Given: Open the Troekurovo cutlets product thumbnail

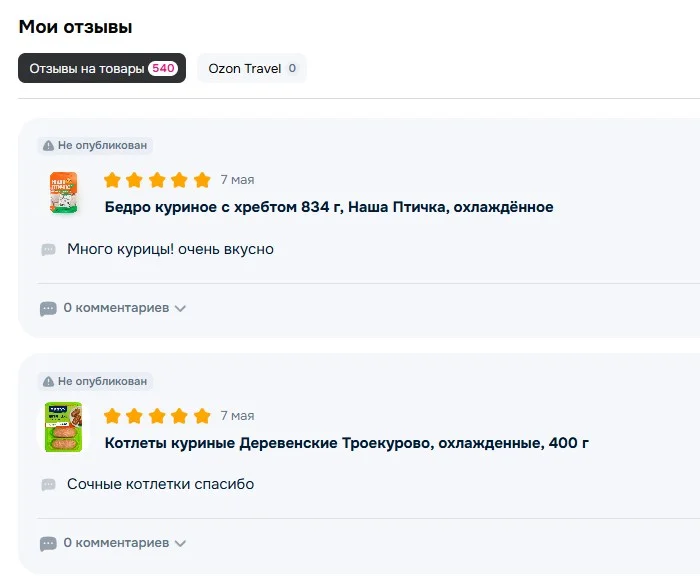Looking at the screenshot, I should [x=63, y=427].
